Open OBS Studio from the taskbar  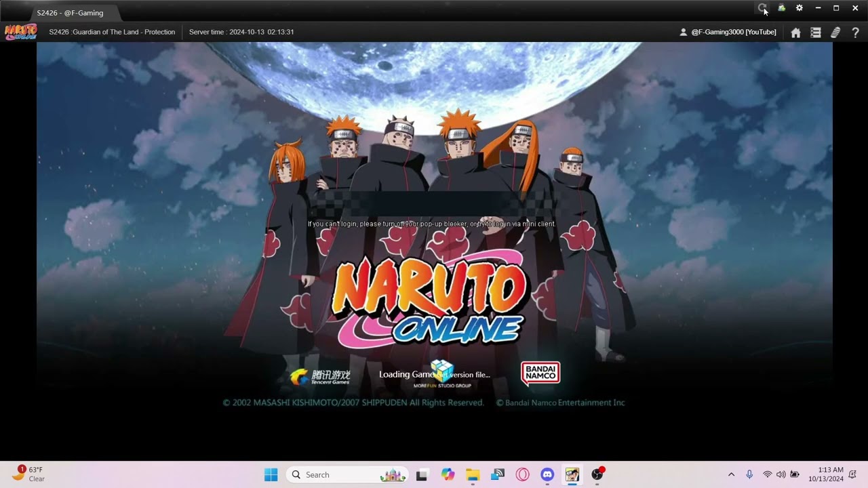tap(597, 474)
